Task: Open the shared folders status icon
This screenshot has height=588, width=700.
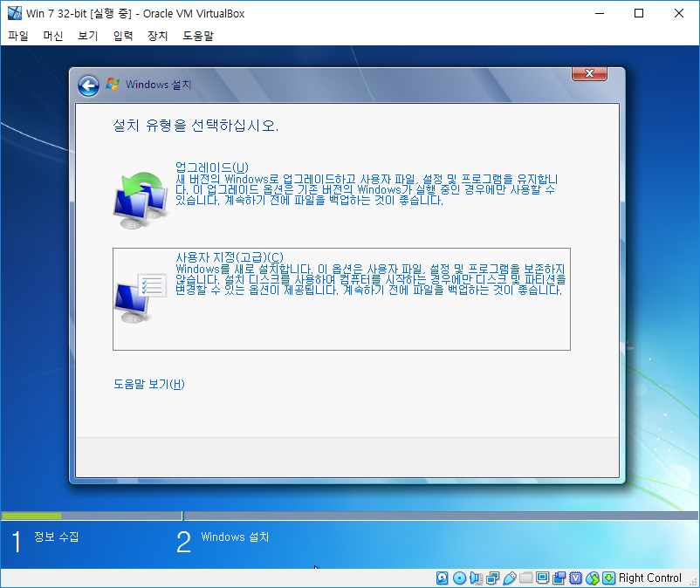Action: pos(526,578)
